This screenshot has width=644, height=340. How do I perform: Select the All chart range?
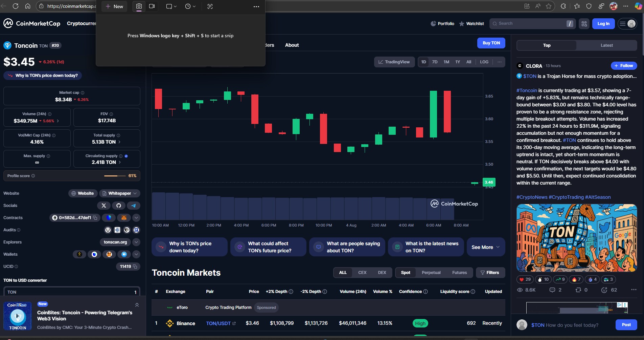(x=469, y=62)
